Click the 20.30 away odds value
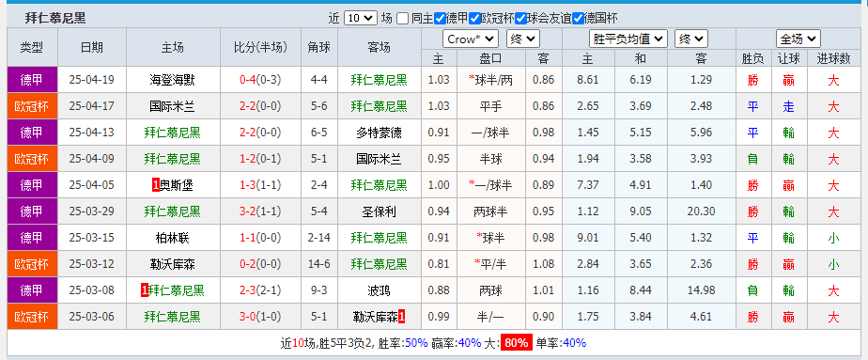 click(x=702, y=211)
